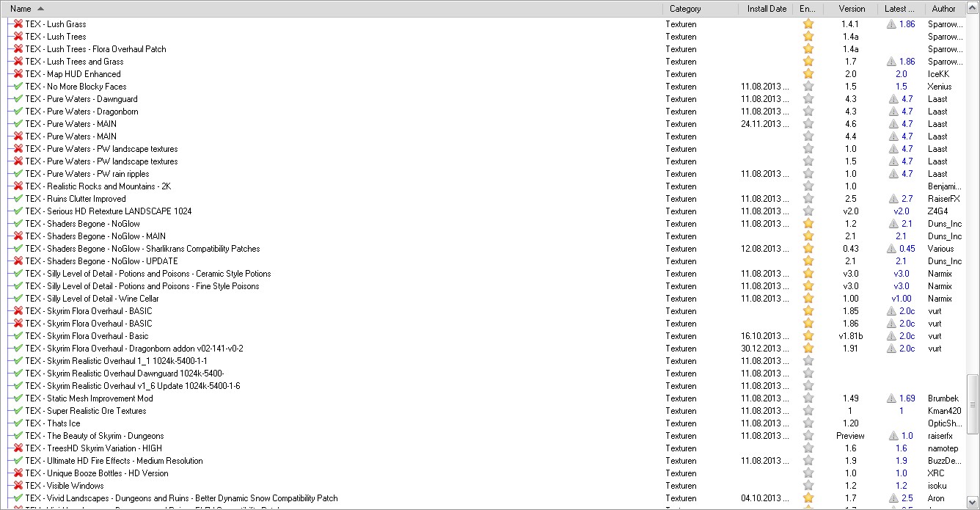The height and width of the screenshot is (510, 980).
Task: Click install date 30.12.2013 of Dragonborn addon
Action: coord(765,349)
